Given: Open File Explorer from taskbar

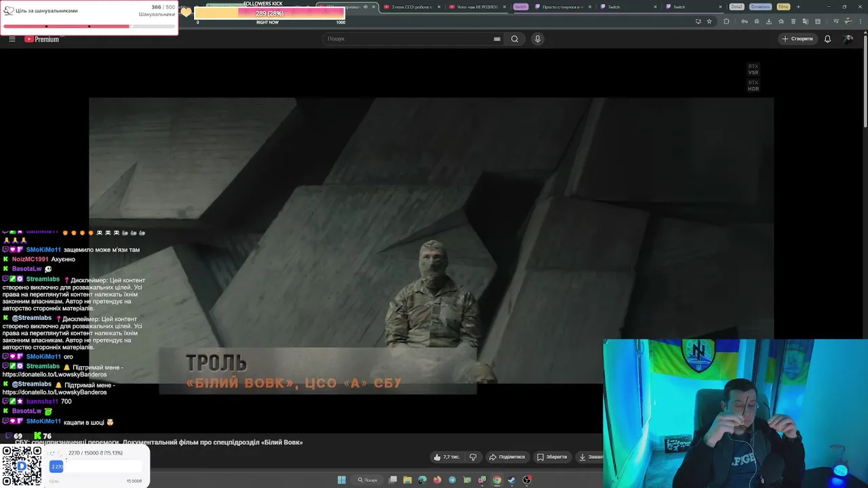Looking at the screenshot, I should tap(408, 480).
